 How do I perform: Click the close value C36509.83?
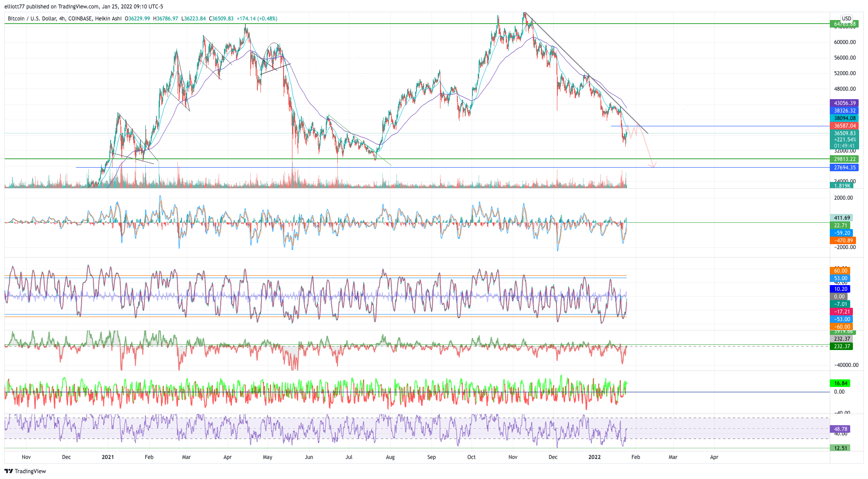(221, 19)
